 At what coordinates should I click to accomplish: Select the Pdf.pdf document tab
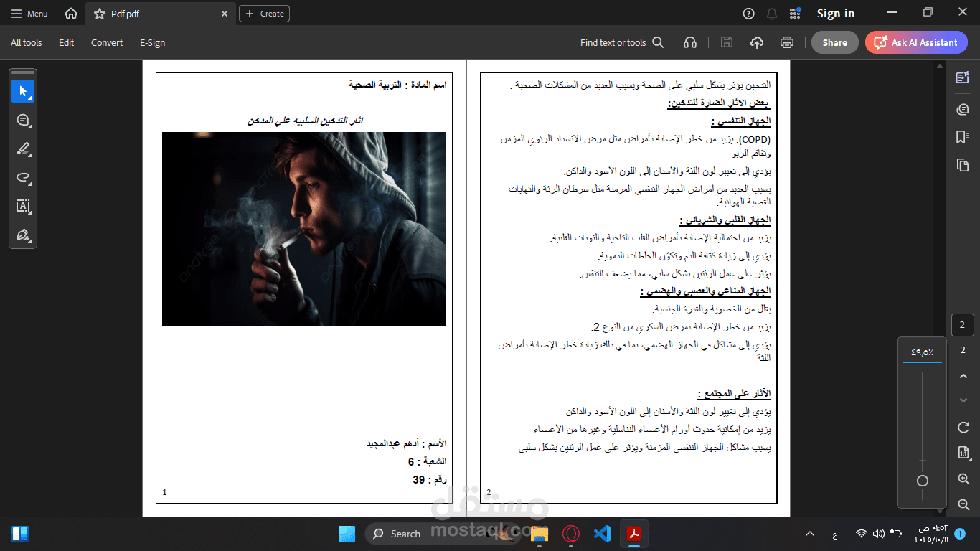click(x=160, y=14)
